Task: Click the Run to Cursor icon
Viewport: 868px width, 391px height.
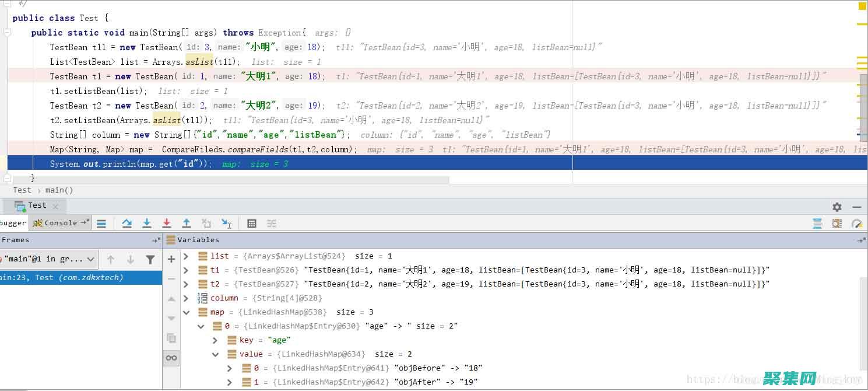Action: (x=226, y=224)
